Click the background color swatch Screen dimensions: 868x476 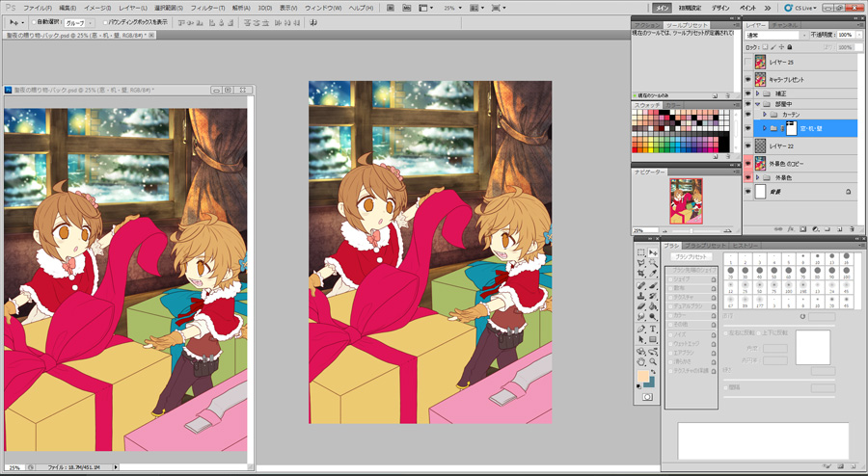coord(653,383)
